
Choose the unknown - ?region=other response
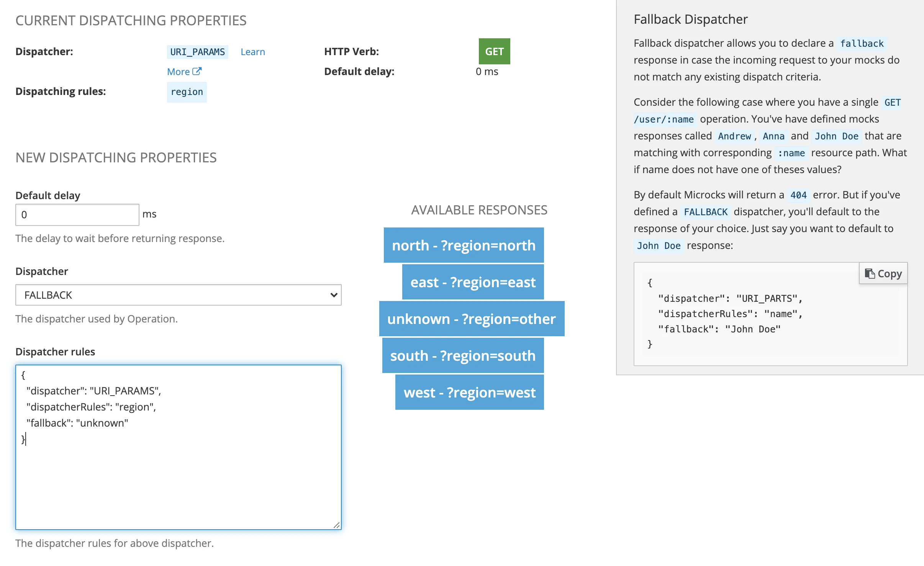pyautogui.click(x=471, y=319)
